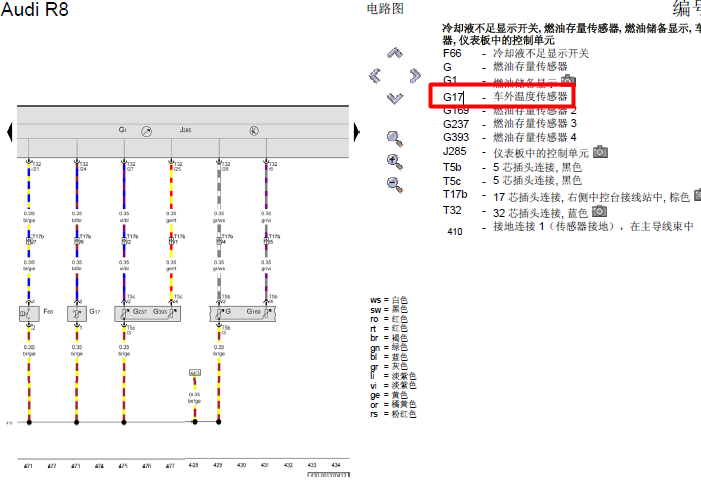Click track number 429 on the bottom scale
Viewport: 701px width, 501px height.
218,465
